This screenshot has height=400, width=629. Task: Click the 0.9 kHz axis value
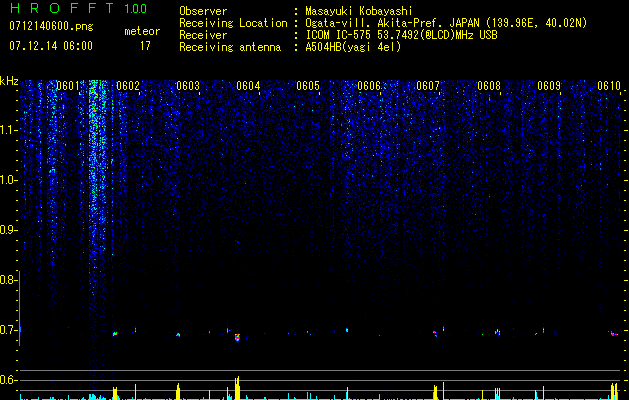(8, 230)
